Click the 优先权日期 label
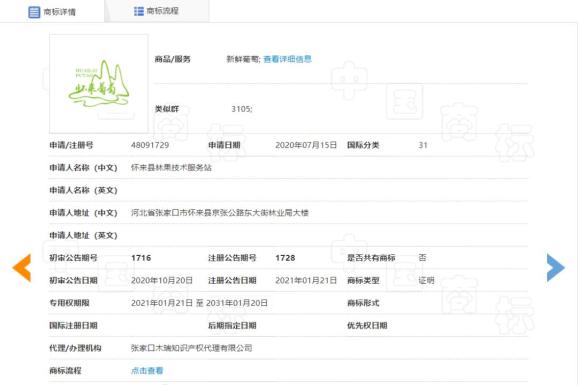 point(367,326)
